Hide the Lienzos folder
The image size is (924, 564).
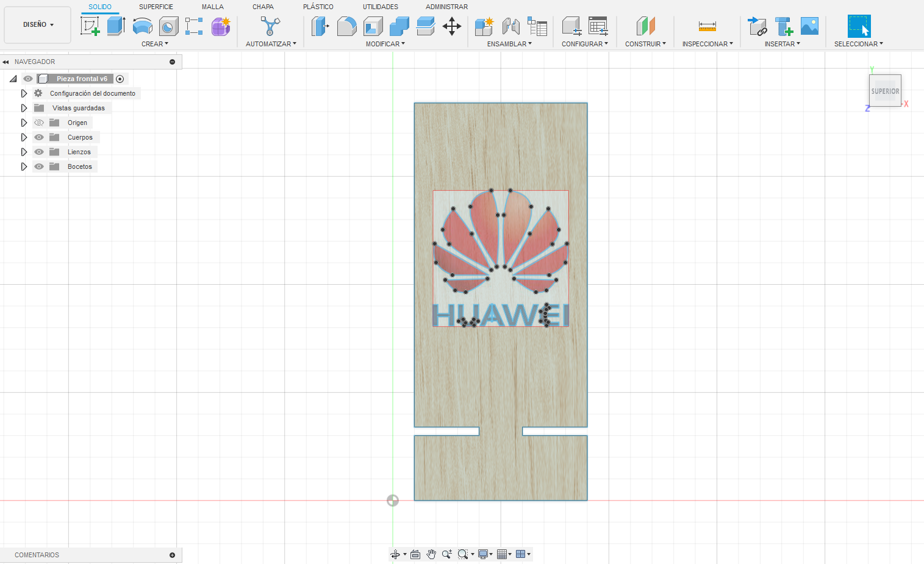[39, 152]
